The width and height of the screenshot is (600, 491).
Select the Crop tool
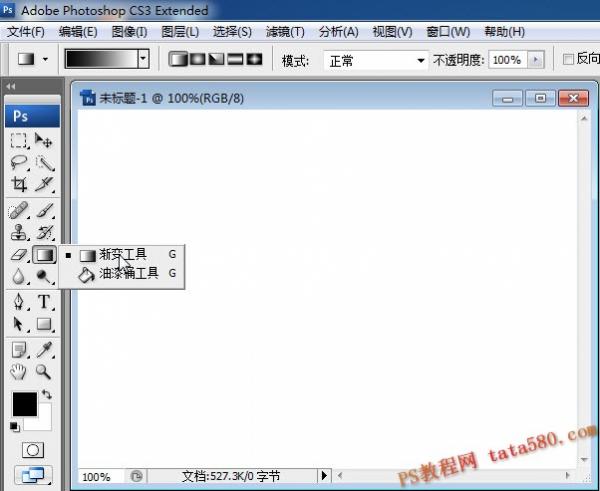(x=18, y=184)
